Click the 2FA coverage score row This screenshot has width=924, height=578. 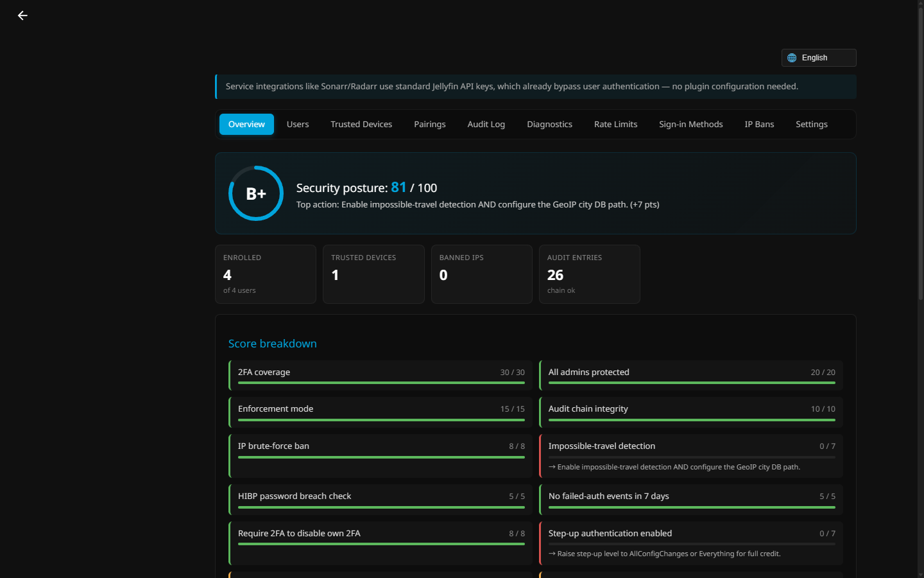coord(381,375)
